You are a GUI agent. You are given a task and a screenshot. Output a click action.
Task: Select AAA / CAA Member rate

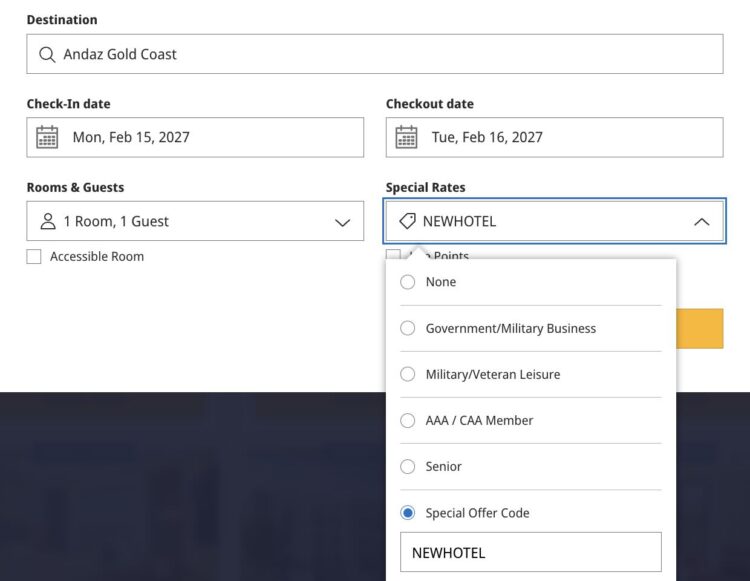[x=408, y=421]
